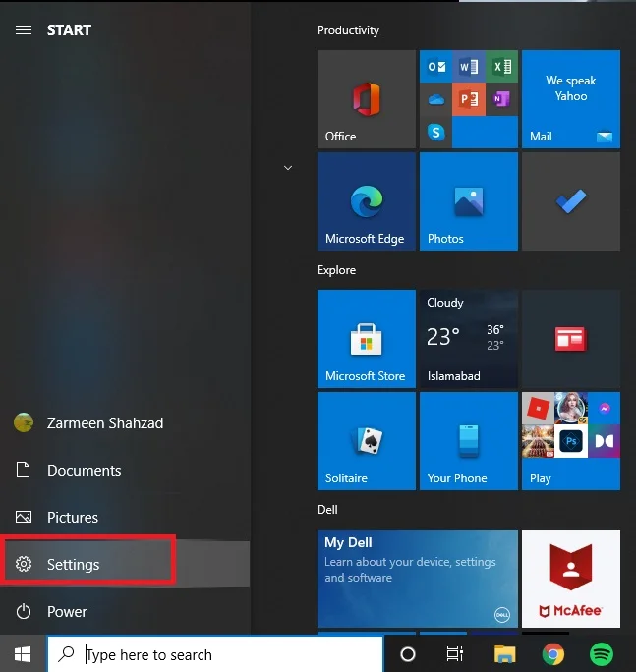636x672 pixels.
Task: Launch Outlook from the Office apps group
Action: click(x=436, y=67)
